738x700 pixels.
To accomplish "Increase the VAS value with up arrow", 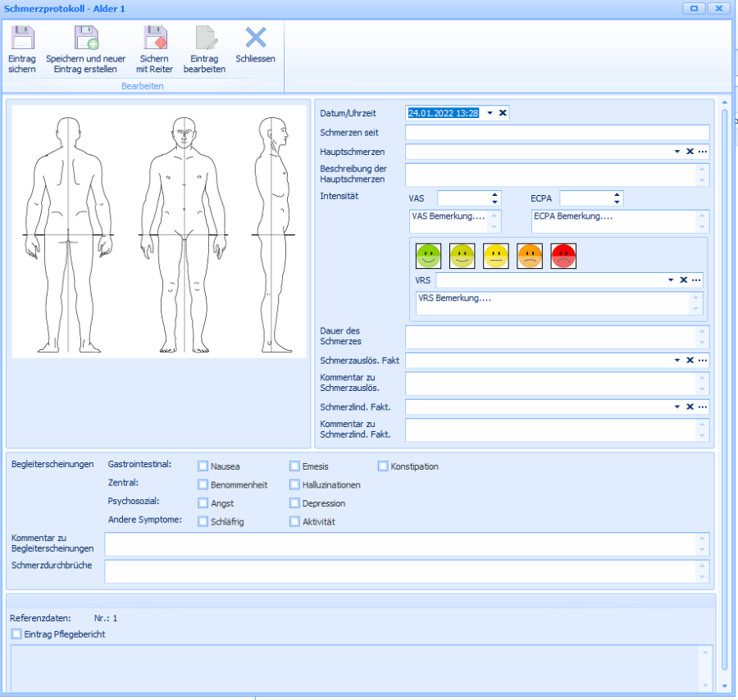I will pyautogui.click(x=495, y=194).
